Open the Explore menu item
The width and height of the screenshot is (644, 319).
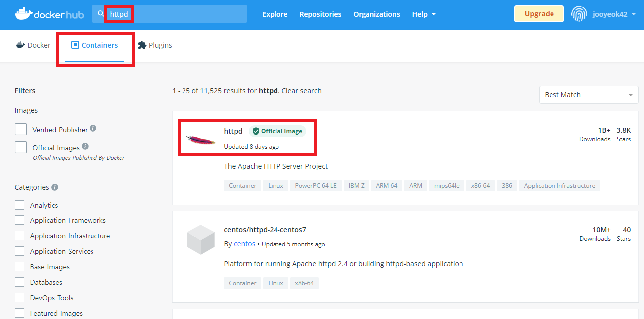click(275, 14)
